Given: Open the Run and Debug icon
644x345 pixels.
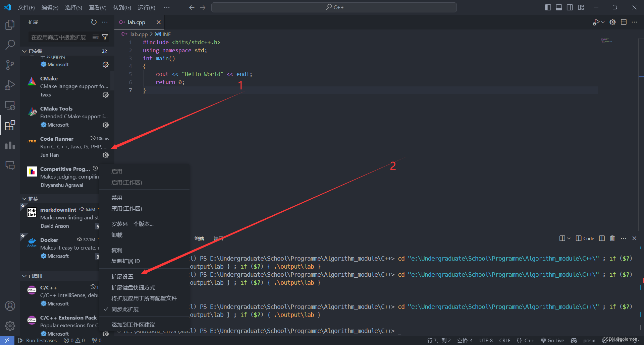Looking at the screenshot, I should (10, 85).
